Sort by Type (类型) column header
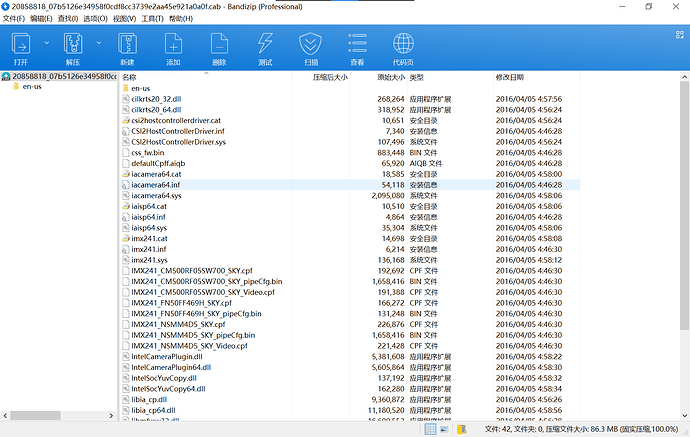This screenshot has width=690, height=437. tap(417, 77)
